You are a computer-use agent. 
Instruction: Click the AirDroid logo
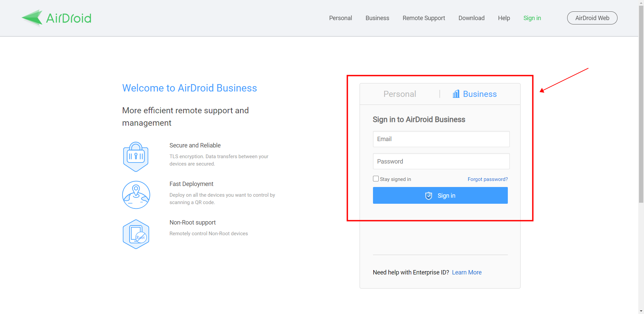coord(56,18)
